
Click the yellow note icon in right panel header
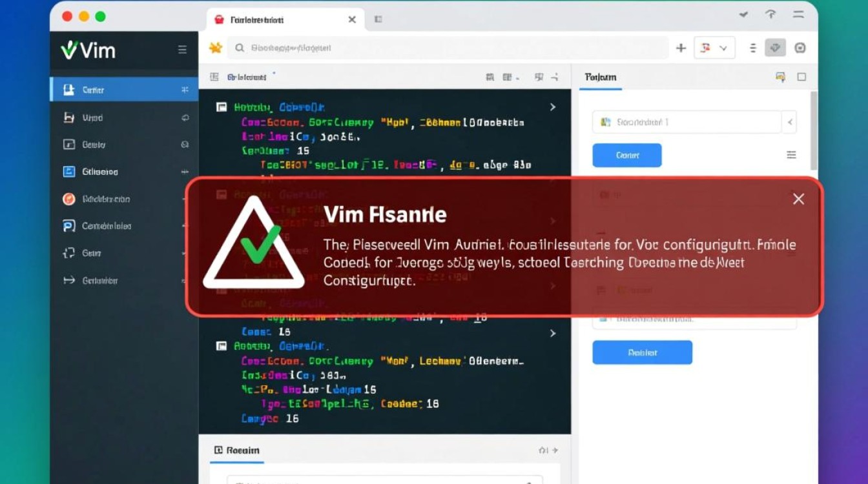click(780, 77)
